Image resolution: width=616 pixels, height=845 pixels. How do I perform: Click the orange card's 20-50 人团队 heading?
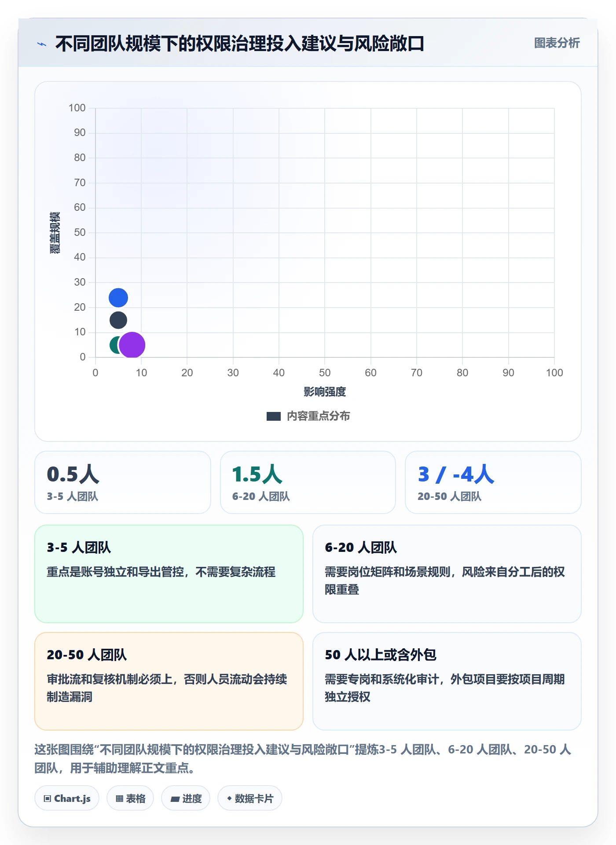point(87,655)
